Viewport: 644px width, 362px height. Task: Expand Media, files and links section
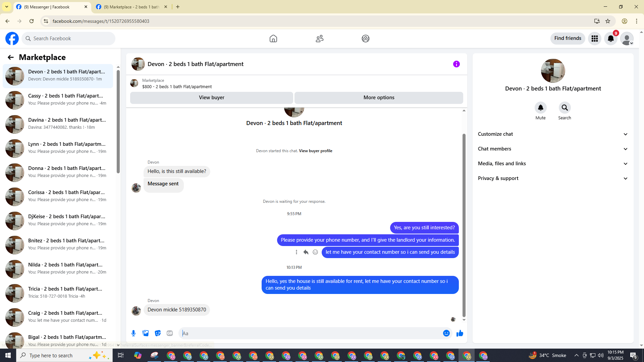(x=553, y=164)
